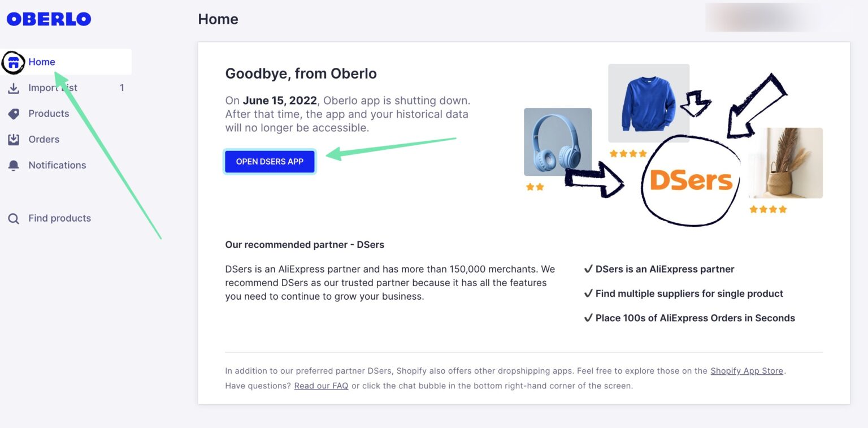Click the Home storefront icon in sidebar

[x=14, y=62]
